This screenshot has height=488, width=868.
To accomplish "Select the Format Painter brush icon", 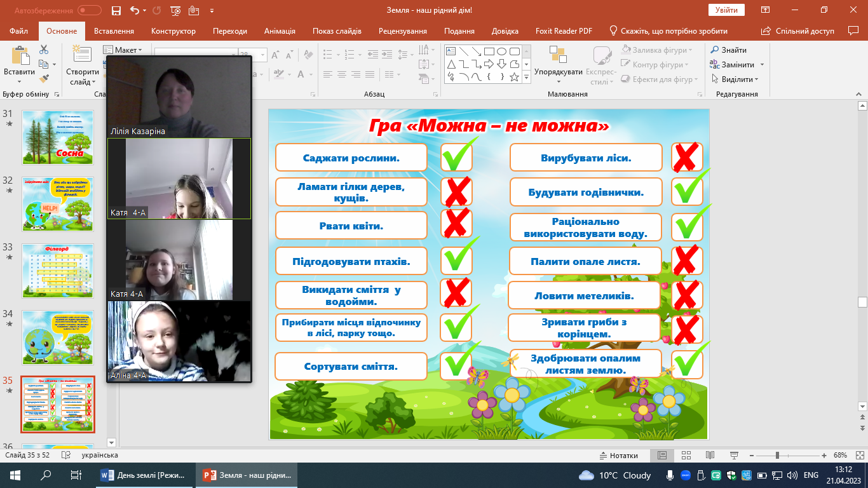I will (x=44, y=79).
